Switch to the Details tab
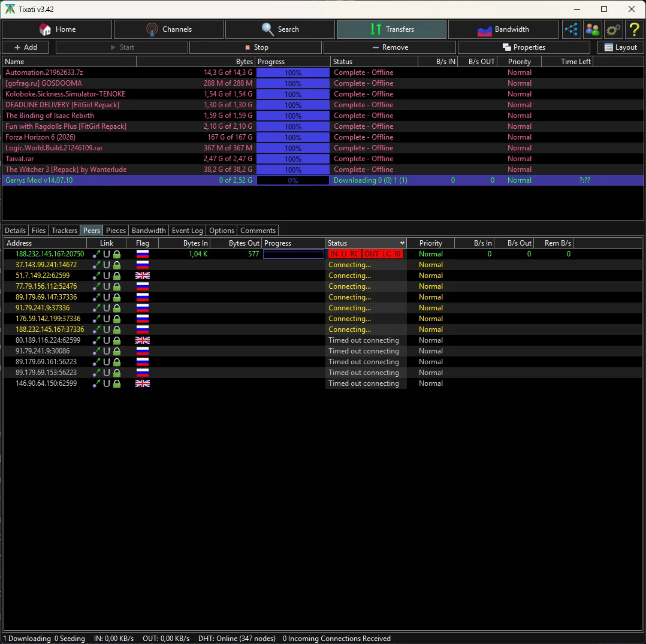The width and height of the screenshot is (646, 644). tap(15, 231)
